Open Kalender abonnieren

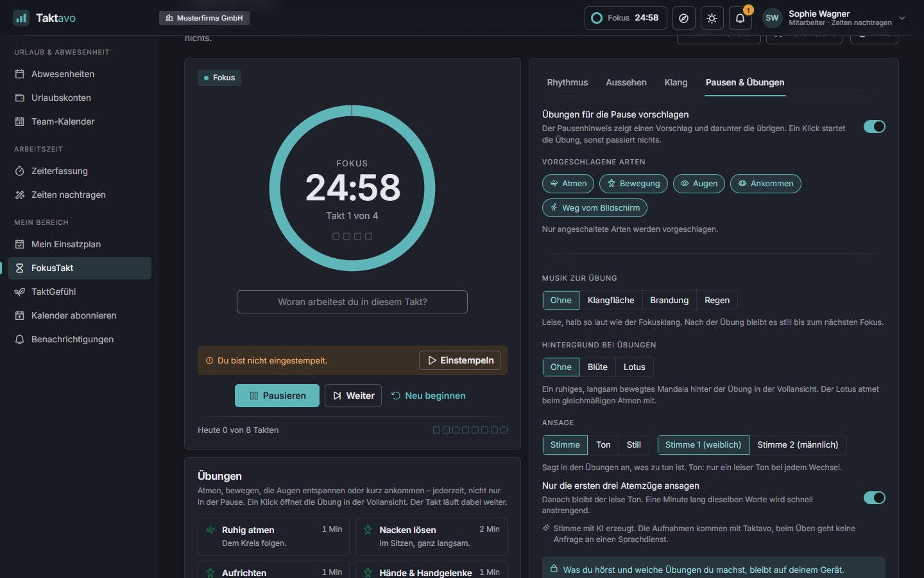coord(80,315)
